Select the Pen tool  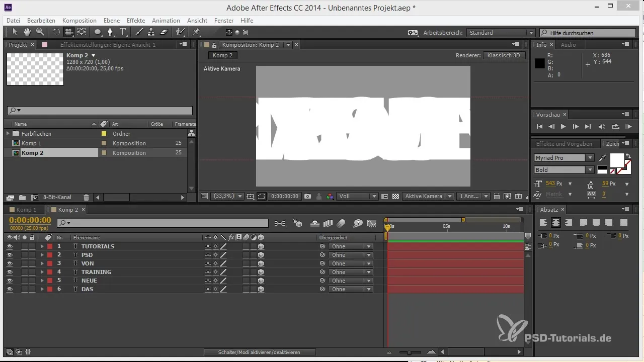(x=110, y=32)
